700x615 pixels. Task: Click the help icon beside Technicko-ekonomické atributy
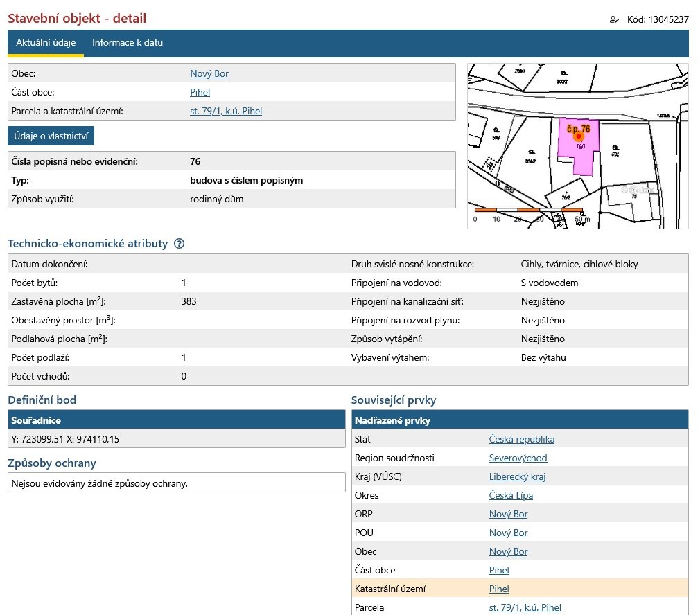(180, 244)
